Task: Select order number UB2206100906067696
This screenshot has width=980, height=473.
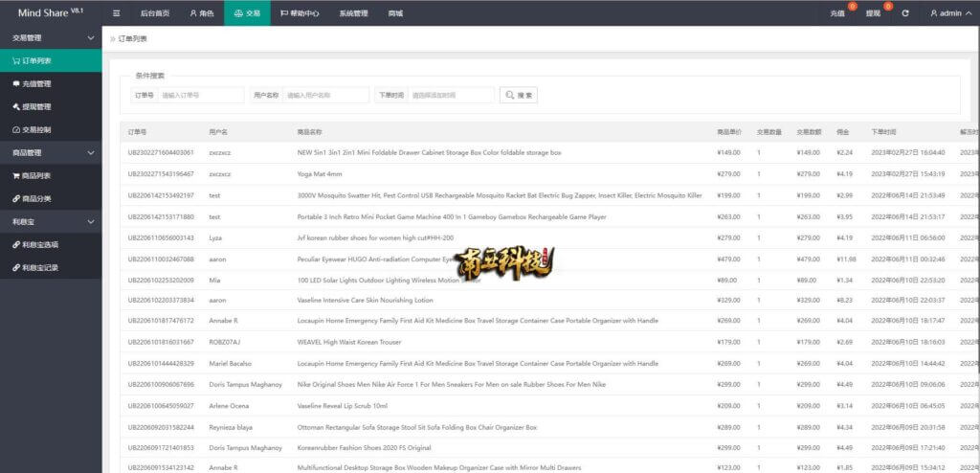Action: click(161, 384)
